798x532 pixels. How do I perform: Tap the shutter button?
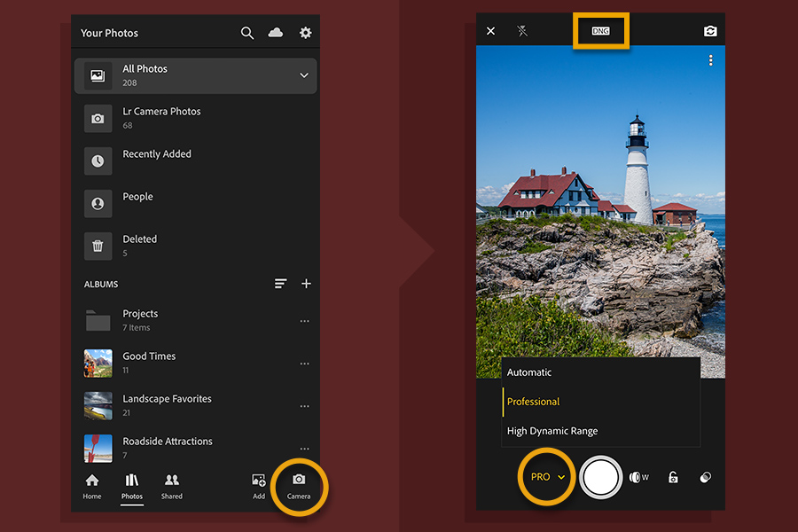click(x=600, y=478)
